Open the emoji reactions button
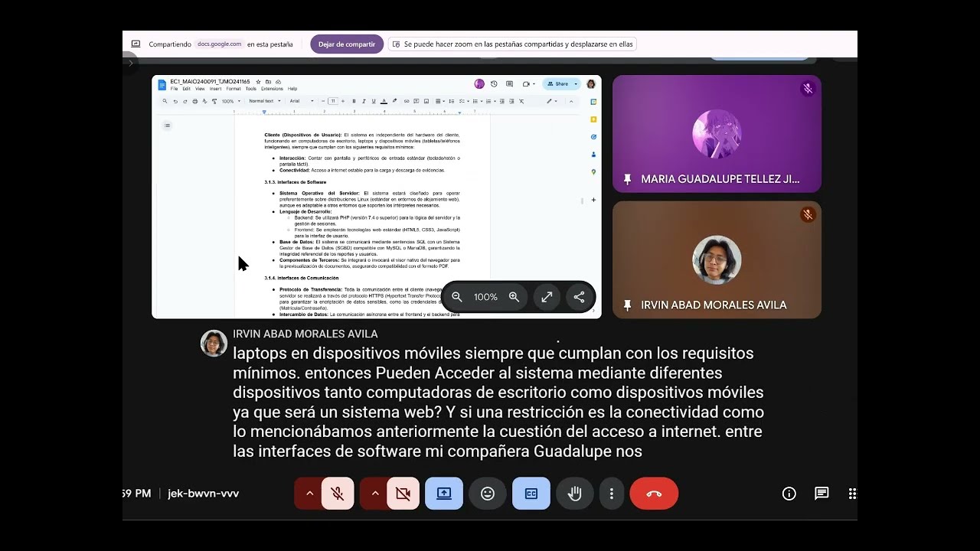The height and width of the screenshot is (551, 980). click(x=488, y=494)
